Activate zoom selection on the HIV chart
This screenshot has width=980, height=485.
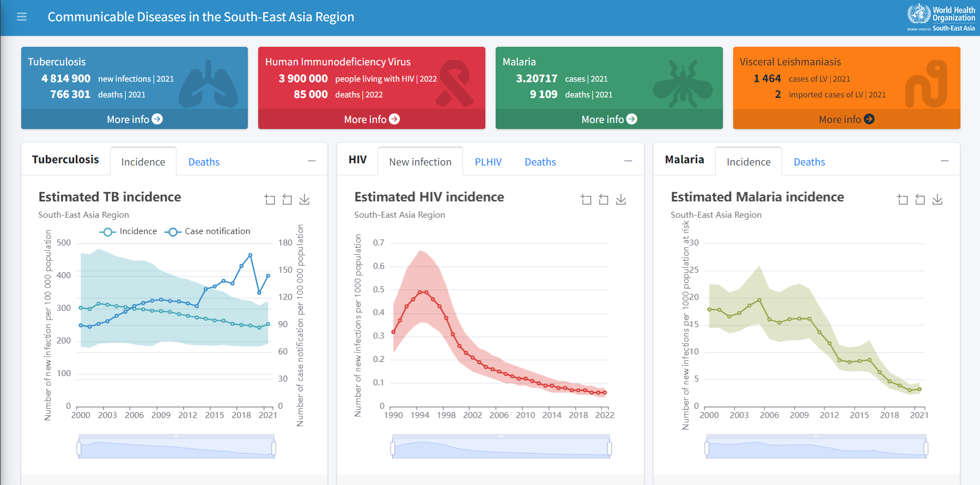(x=586, y=199)
